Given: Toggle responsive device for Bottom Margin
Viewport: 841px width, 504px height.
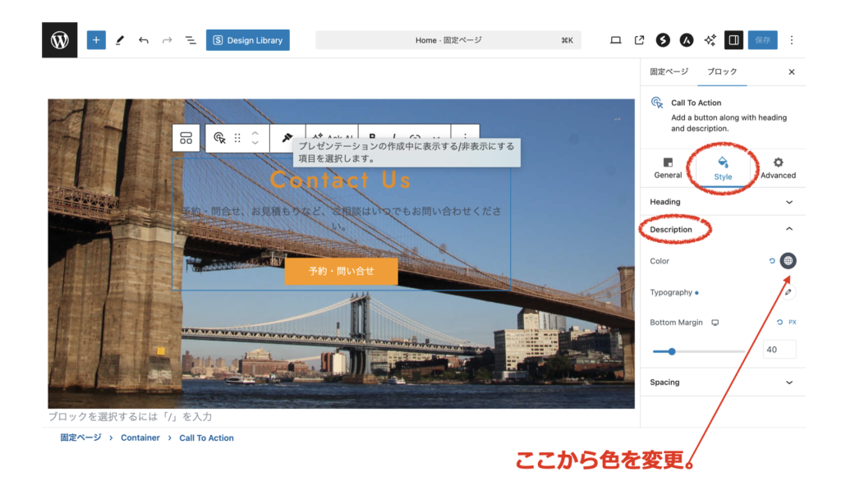Looking at the screenshot, I should coord(715,323).
